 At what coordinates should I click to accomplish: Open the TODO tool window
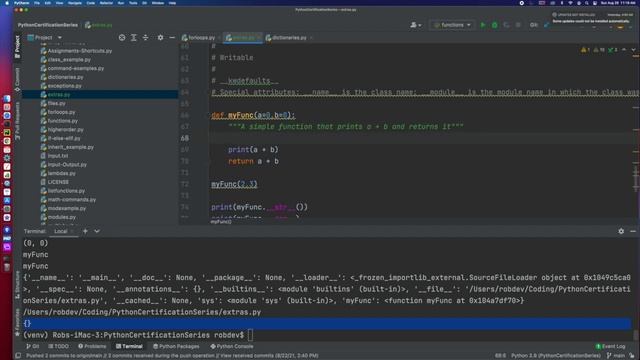coord(58,346)
